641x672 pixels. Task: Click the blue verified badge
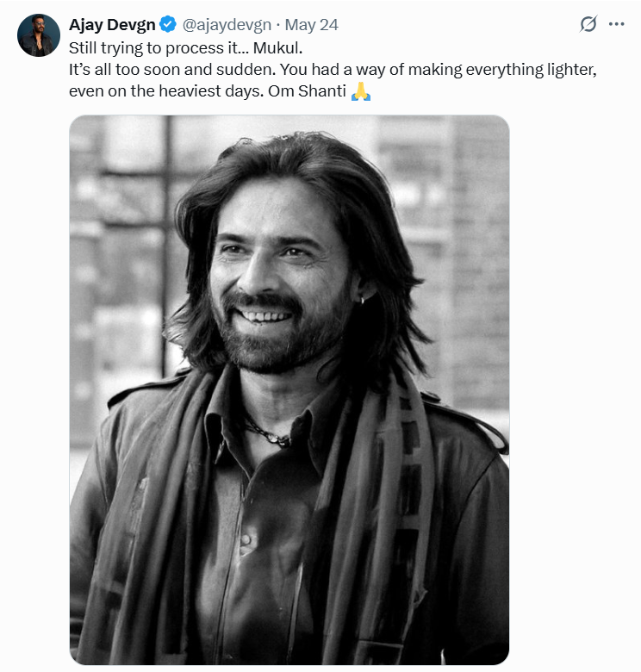tap(169, 25)
